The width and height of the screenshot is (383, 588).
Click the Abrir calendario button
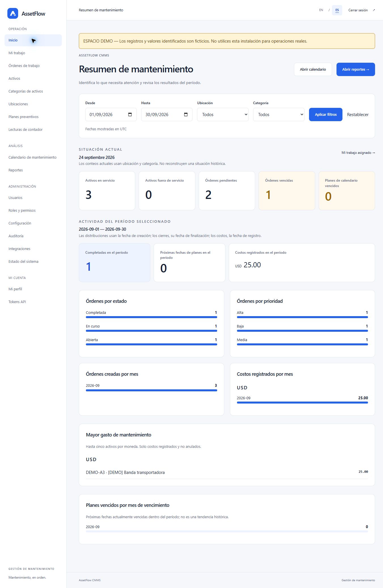point(313,70)
